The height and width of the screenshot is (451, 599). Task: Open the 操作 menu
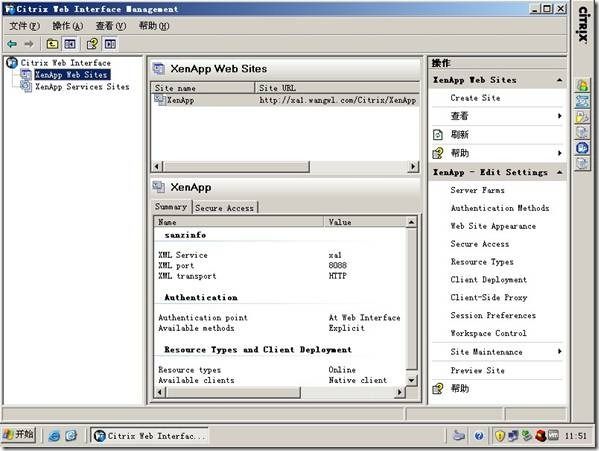(x=68, y=26)
